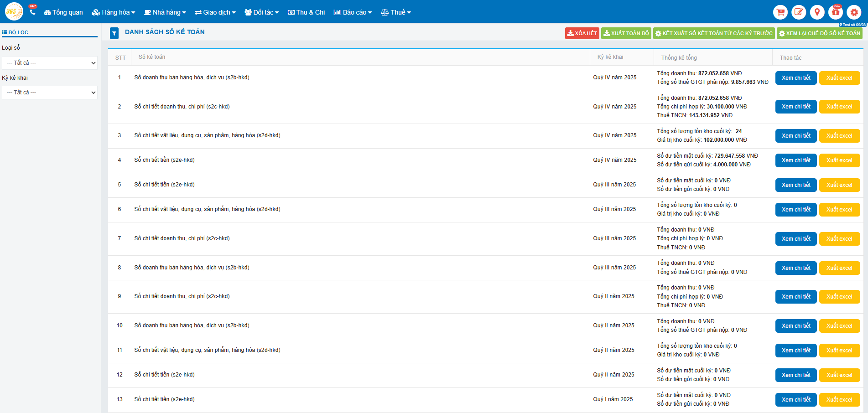View details of row 1 s2b-hkd ledger
The image size is (868, 413).
(795, 78)
